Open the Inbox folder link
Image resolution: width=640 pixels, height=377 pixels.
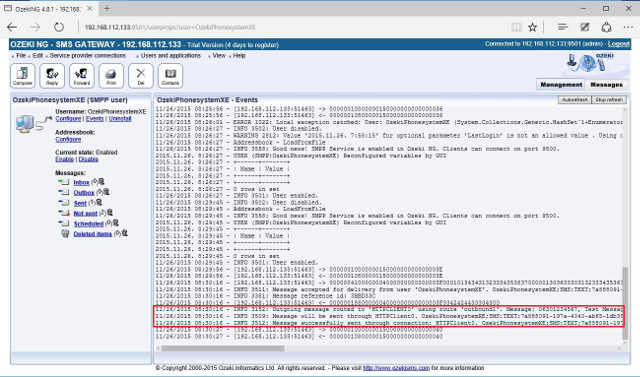pos(81,182)
